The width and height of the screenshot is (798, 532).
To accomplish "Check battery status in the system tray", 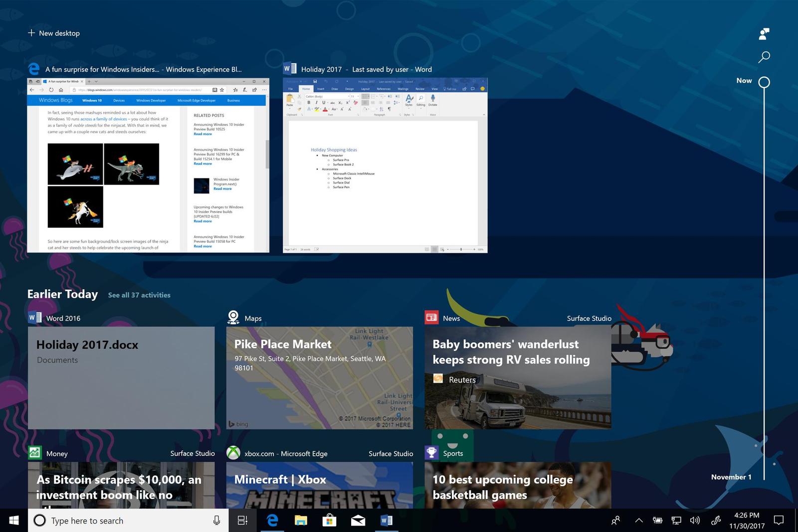I will [x=657, y=520].
